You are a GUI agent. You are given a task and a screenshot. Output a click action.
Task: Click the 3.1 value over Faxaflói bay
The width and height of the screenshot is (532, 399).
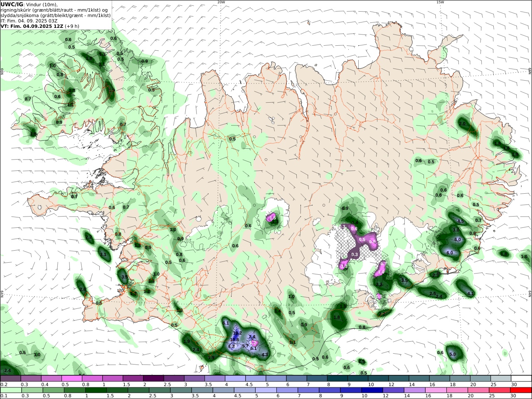tap(103, 254)
